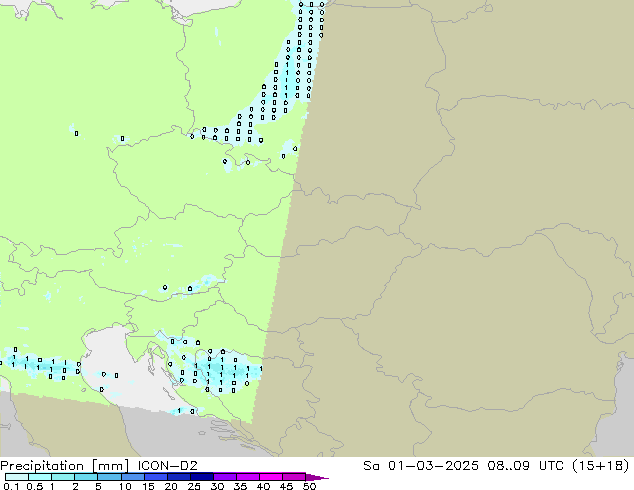Click the "40" legend value

pos(263,486)
